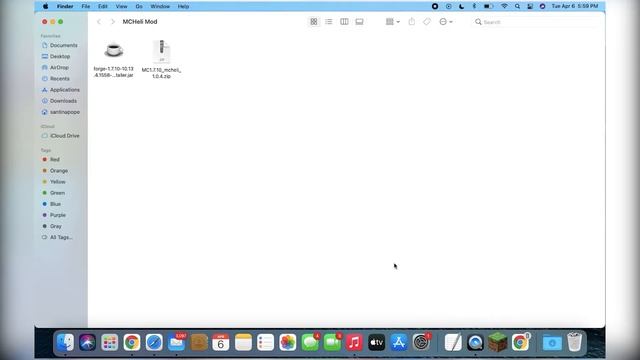640x360 pixels.
Task: Open Finder from the Dock
Action: click(65, 342)
